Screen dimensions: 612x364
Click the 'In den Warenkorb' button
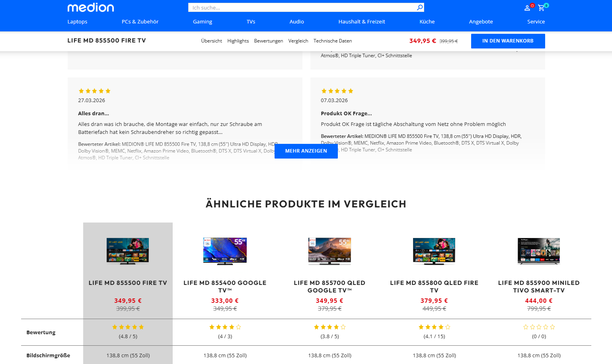(508, 41)
